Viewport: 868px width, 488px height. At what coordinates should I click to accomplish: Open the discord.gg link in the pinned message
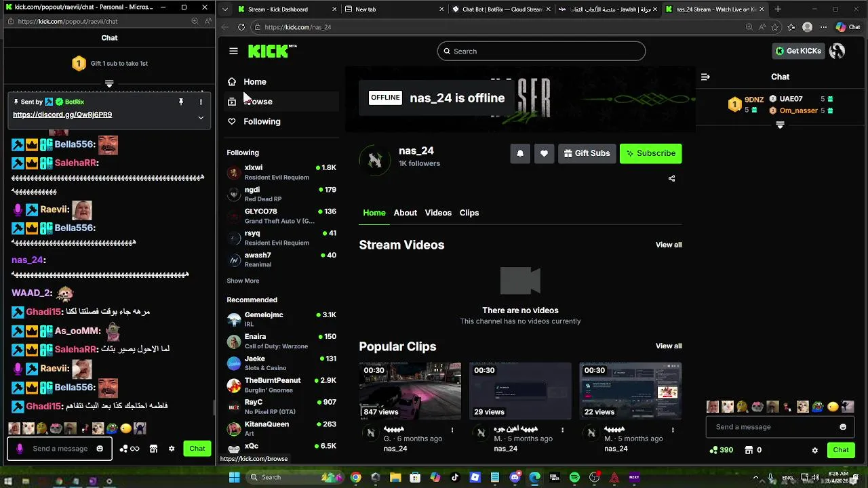[62, 115]
